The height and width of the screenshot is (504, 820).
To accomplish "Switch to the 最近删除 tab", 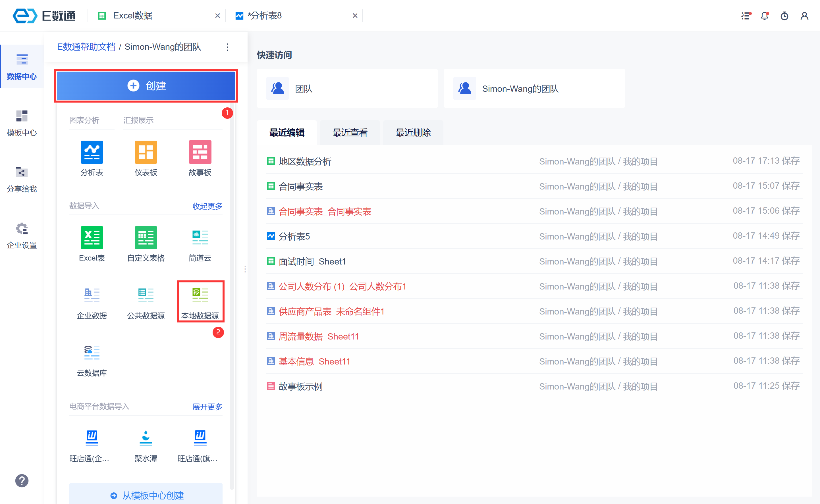I will [413, 133].
